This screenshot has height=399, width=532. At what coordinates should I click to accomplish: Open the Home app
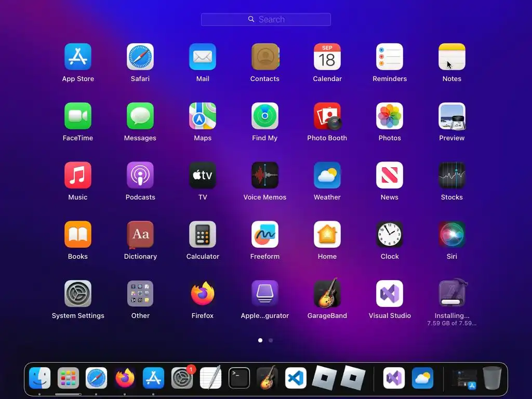[327, 234]
